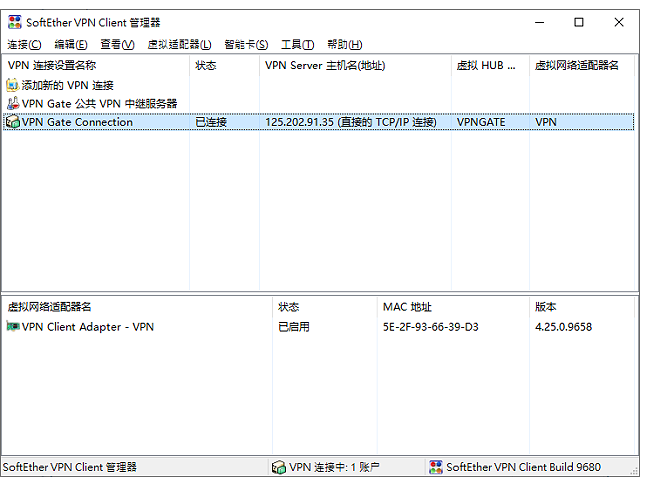Sort by 版本 column header
The width and height of the screenshot is (645, 486).
582,307
